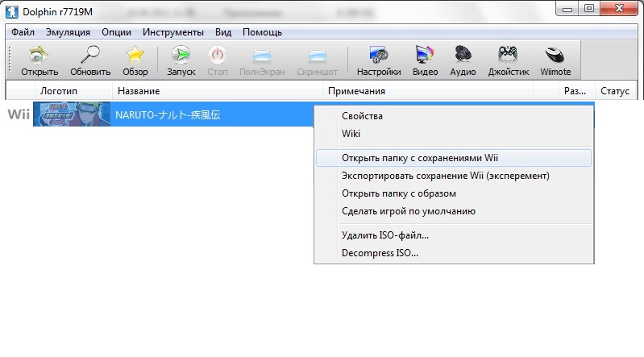644x357 pixels.
Task: Select Экспортировать сохранение Wii (эксперемент)
Action: [x=454, y=176]
